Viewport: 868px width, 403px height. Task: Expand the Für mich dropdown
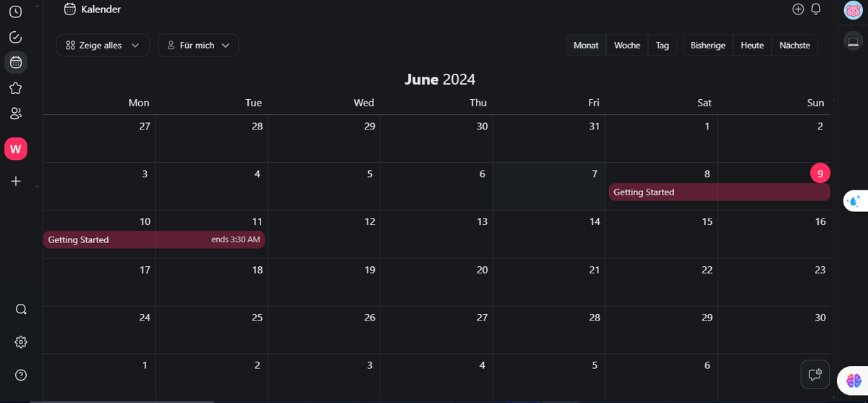pos(198,45)
